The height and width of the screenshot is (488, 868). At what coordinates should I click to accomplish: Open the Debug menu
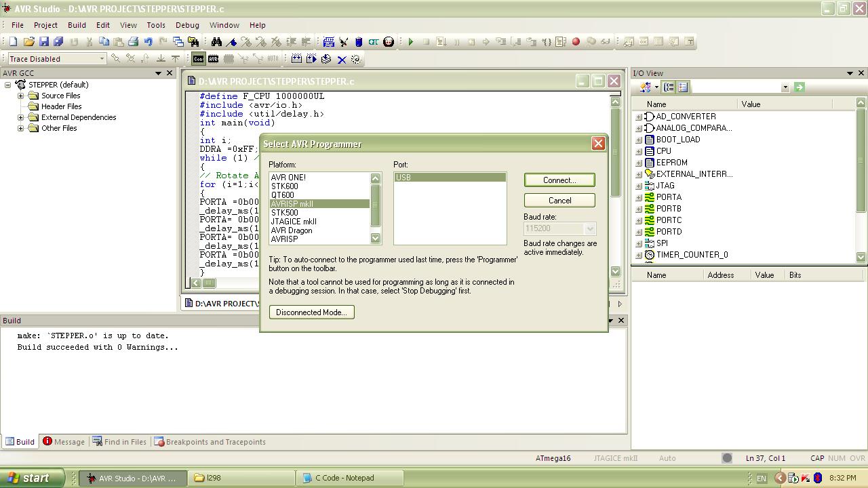187,25
